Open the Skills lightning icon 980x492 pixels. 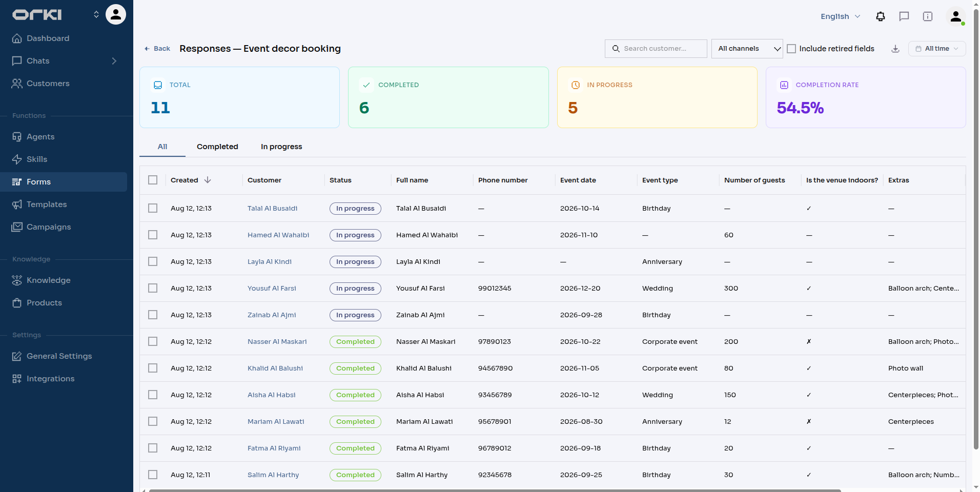pos(17,159)
